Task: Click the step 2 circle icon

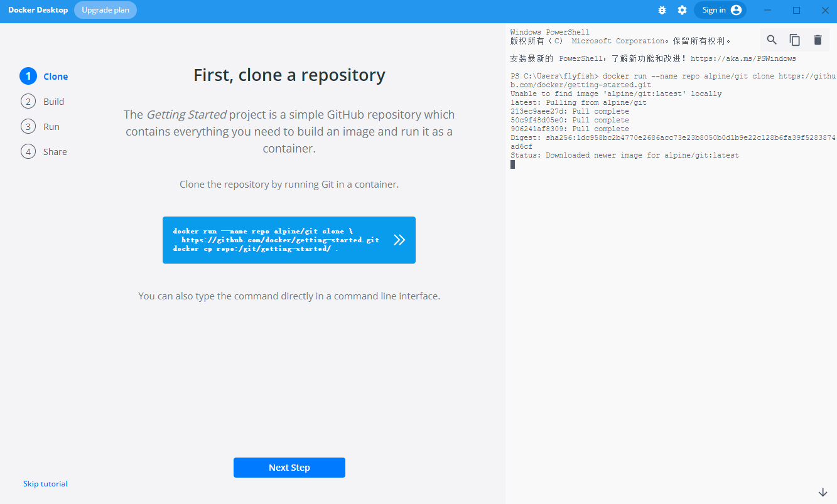Action: [x=28, y=102]
